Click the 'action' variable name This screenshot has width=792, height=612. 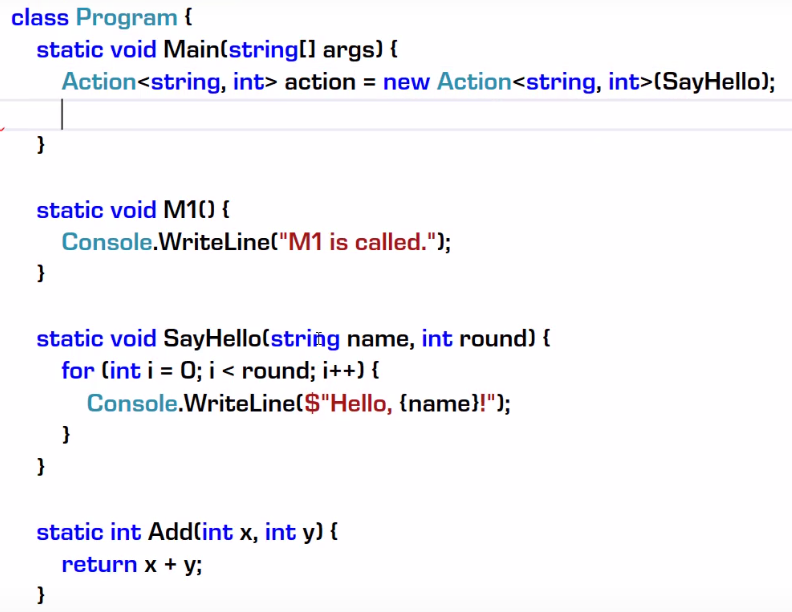320,82
